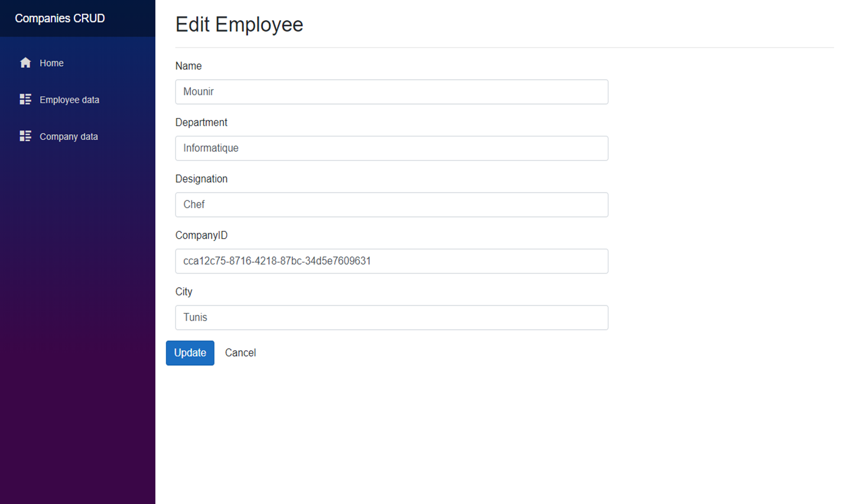Open the Companies CRUD app header

pos(60,18)
